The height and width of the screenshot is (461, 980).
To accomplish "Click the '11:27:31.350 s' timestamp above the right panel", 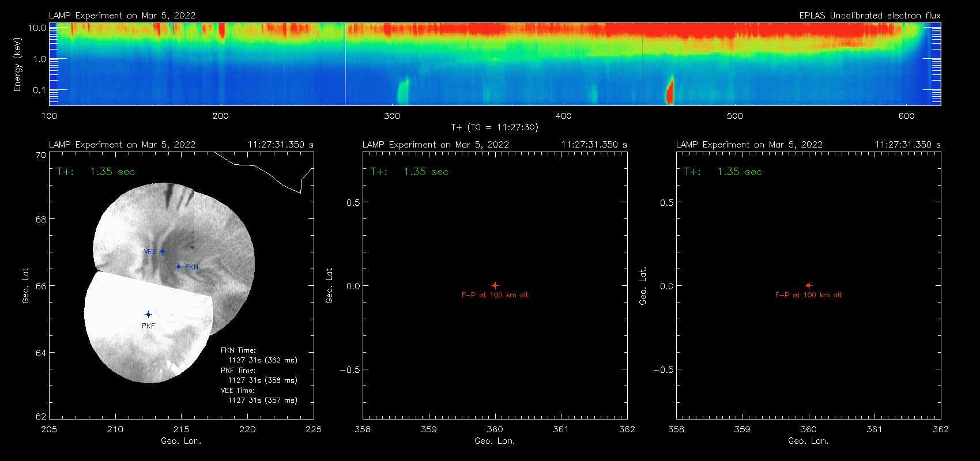I will [908, 145].
